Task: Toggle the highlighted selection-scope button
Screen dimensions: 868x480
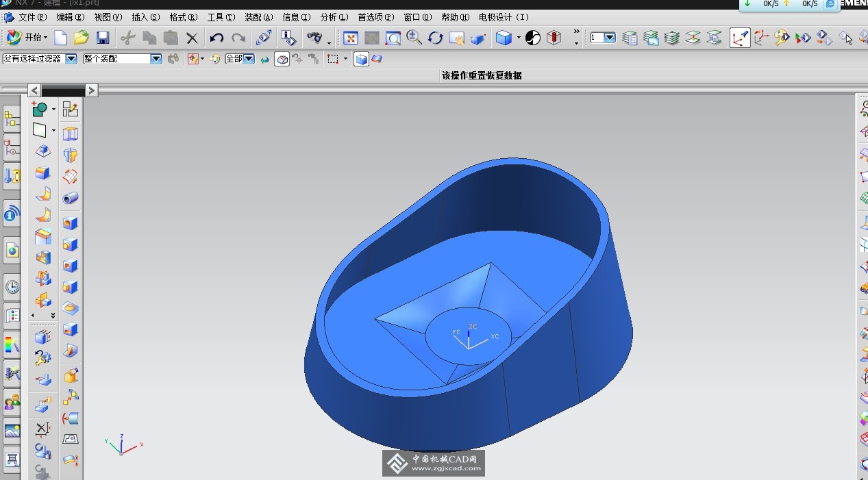Action: point(282,60)
